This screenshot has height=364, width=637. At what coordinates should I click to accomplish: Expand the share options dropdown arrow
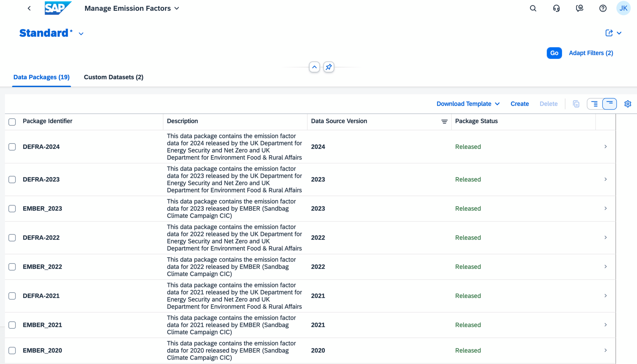click(x=619, y=33)
